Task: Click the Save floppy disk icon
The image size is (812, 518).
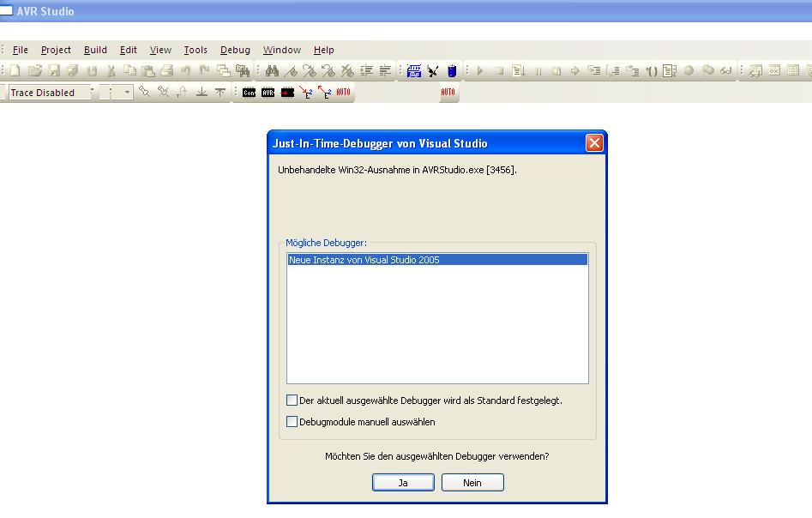Action: [54, 70]
